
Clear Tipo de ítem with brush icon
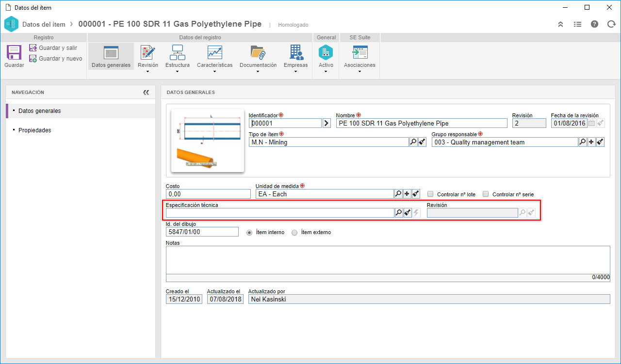[x=422, y=142]
